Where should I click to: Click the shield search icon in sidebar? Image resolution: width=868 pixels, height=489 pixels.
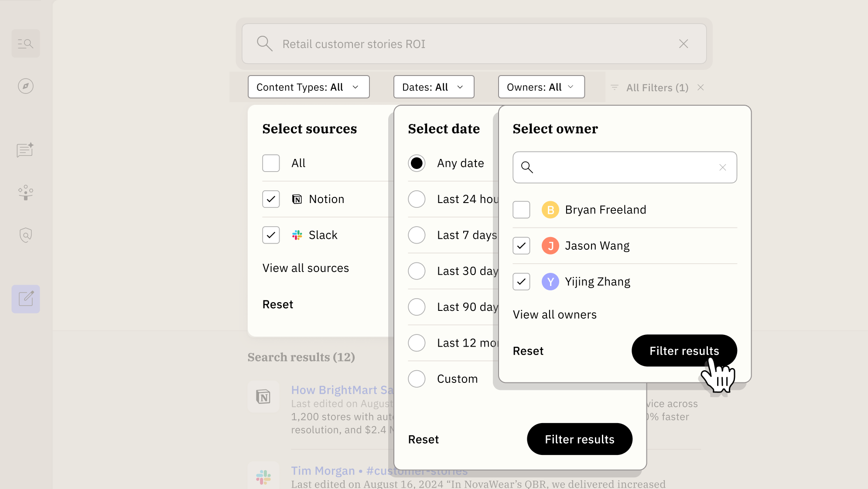pyautogui.click(x=25, y=235)
